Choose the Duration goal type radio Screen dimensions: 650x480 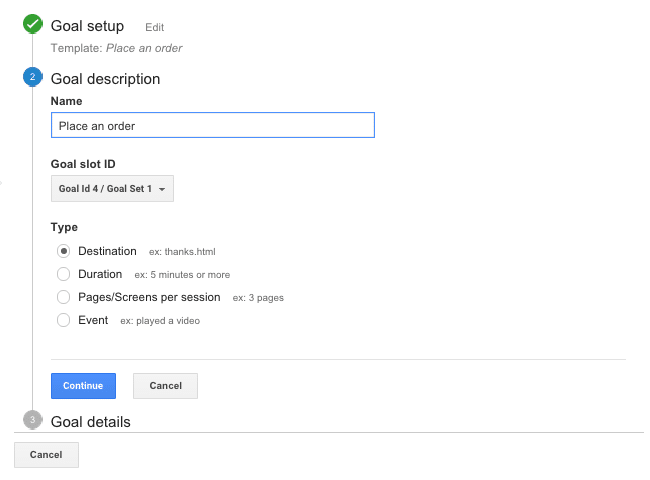(x=63, y=274)
